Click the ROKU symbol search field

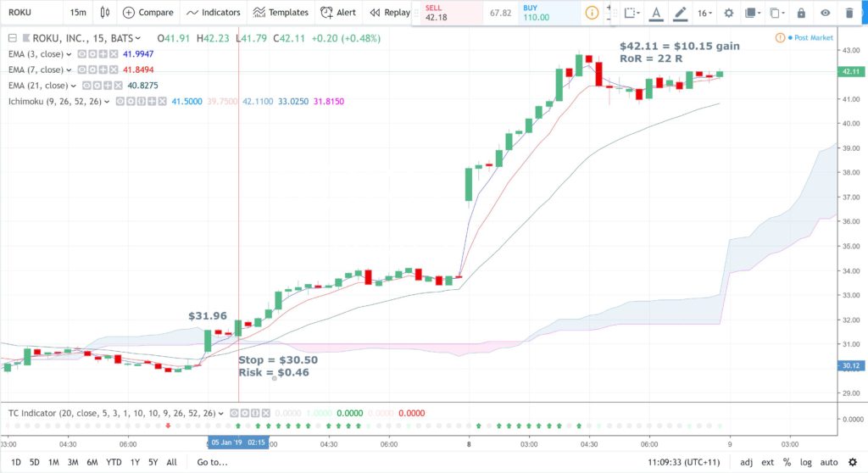point(32,12)
